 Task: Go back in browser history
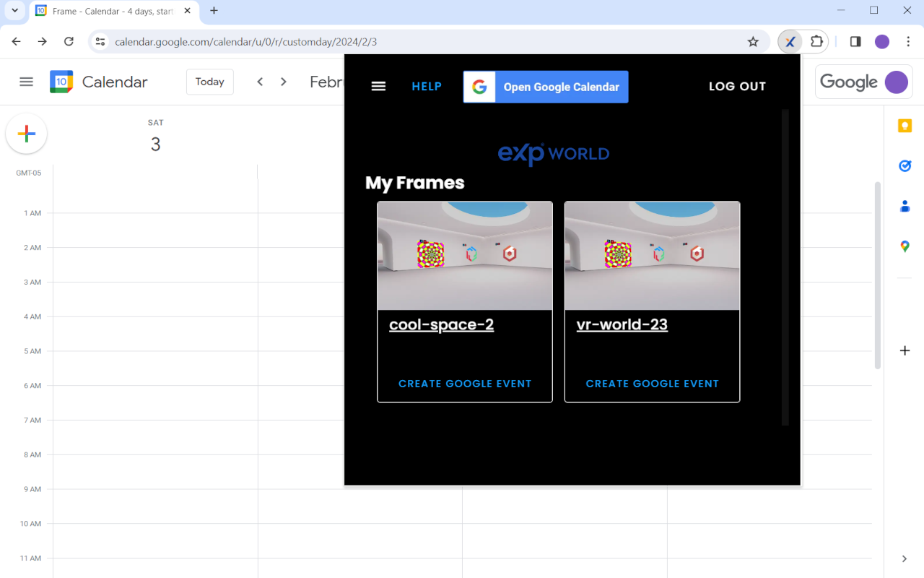[17, 41]
